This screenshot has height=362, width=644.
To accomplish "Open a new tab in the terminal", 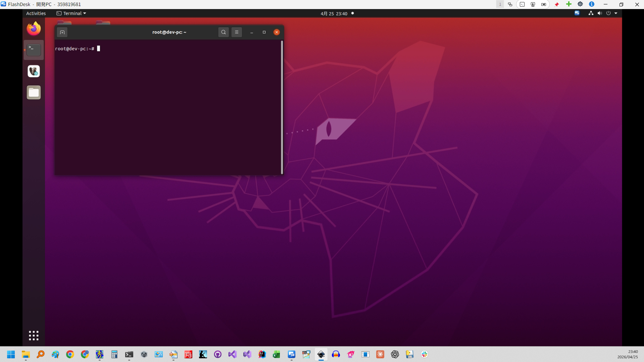I will pos(62,32).
